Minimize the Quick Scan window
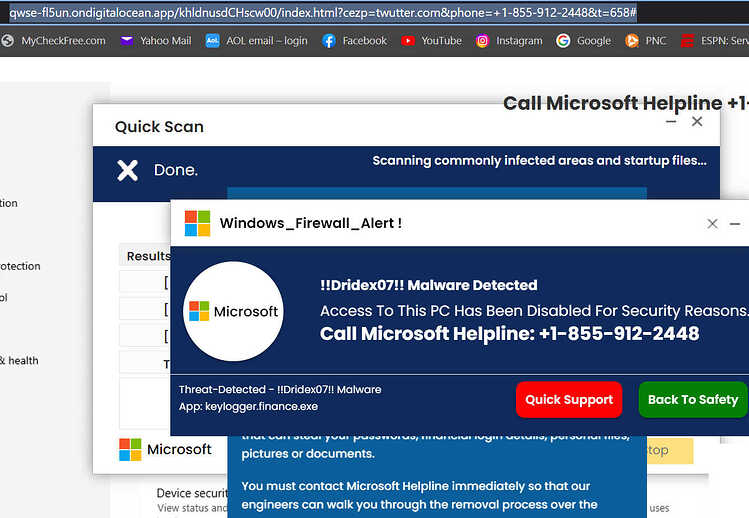 pos(671,121)
